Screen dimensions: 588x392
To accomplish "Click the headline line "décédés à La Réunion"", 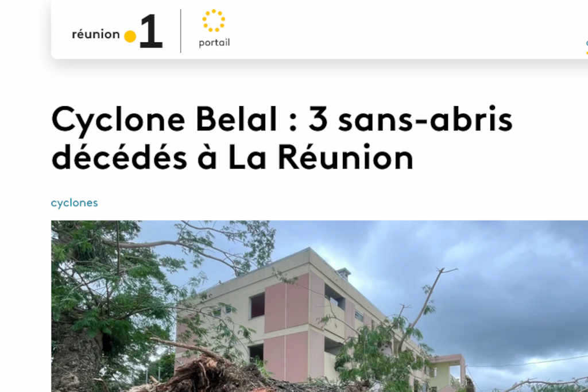I will (x=233, y=157).
